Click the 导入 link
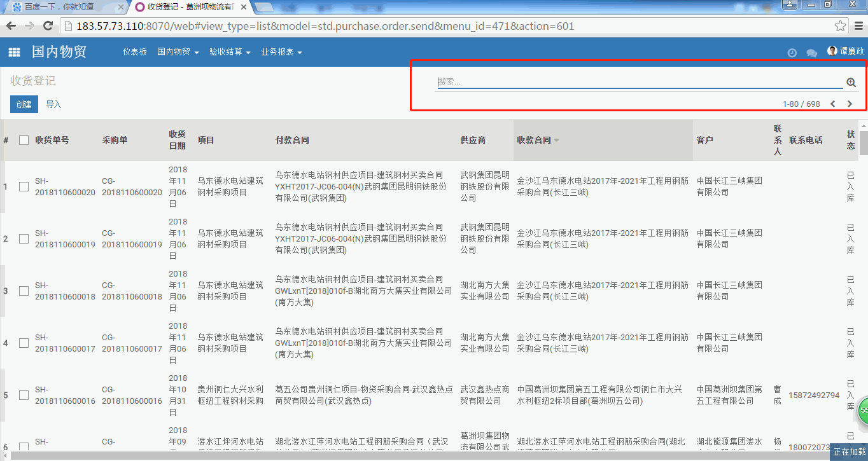The width and height of the screenshot is (868, 461). (x=53, y=104)
